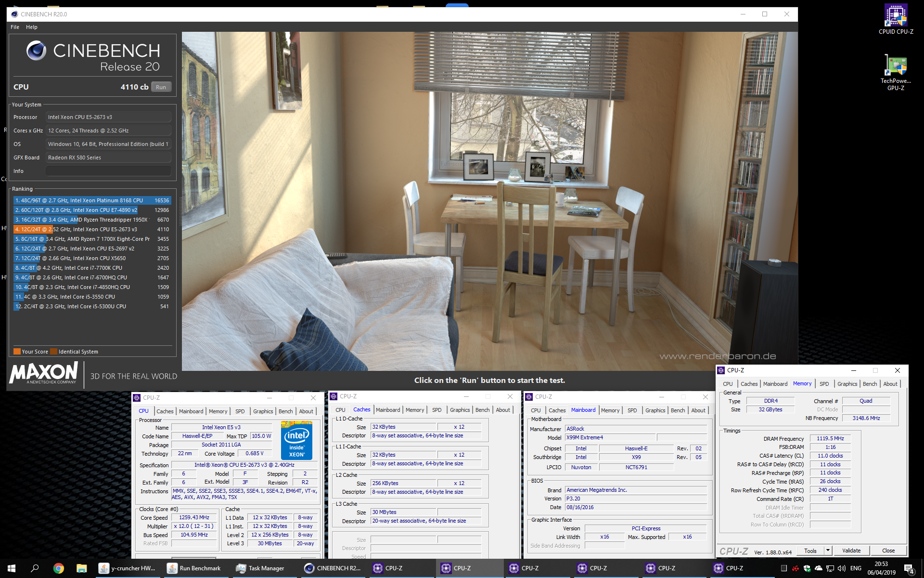Open network status tray icon

coord(830,568)
